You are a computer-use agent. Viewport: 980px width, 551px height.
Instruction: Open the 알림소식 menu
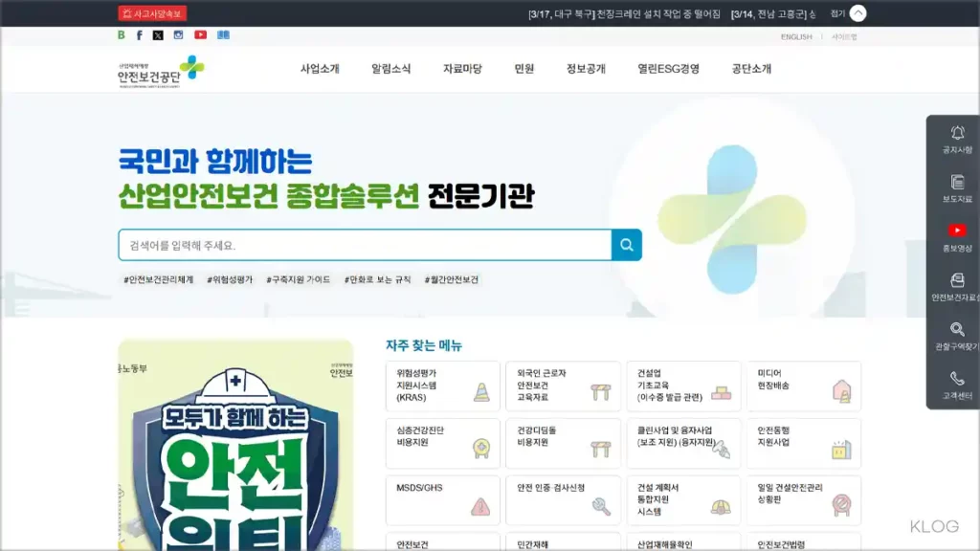point(391,69)
